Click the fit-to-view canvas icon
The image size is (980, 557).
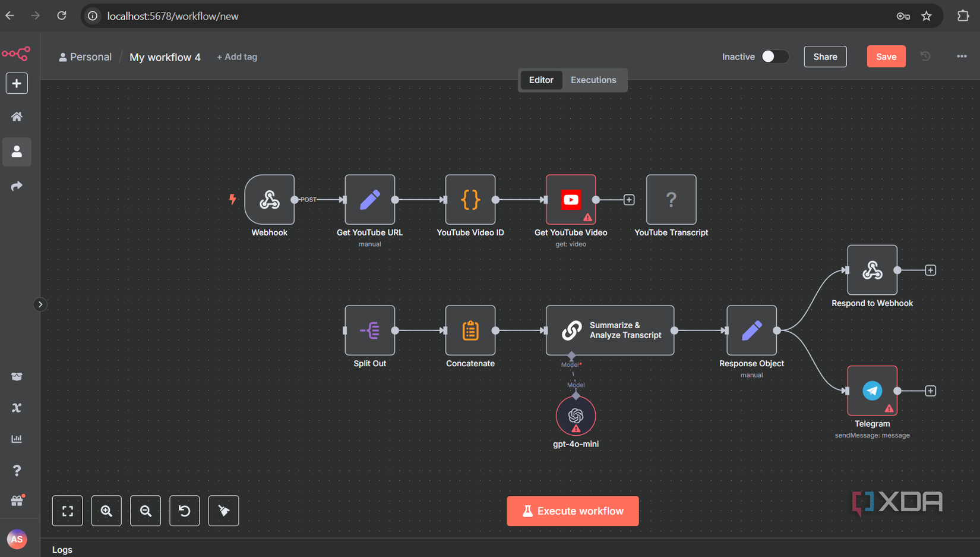67,511
